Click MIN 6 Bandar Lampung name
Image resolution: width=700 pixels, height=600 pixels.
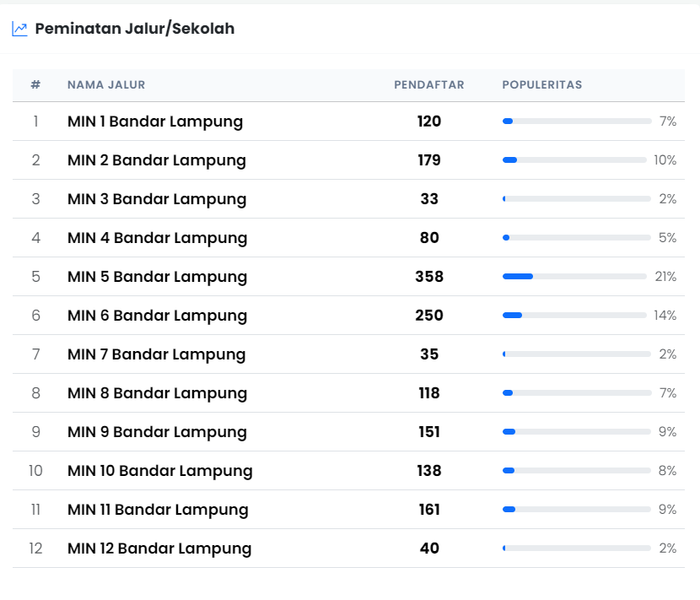coord(157,316)
